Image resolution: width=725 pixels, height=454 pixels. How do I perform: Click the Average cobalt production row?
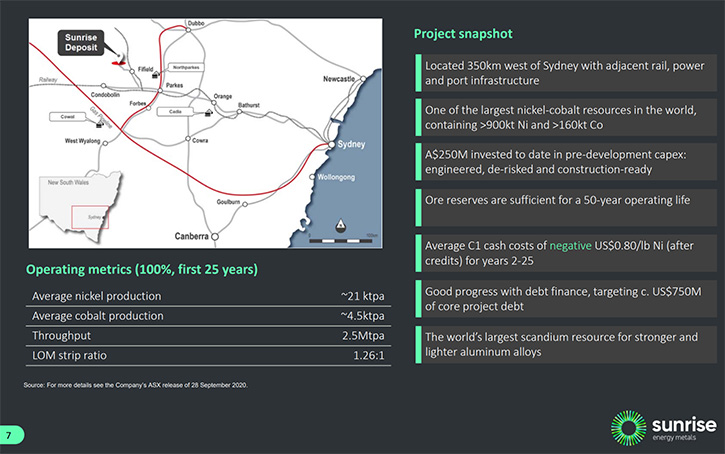(208, 316)
